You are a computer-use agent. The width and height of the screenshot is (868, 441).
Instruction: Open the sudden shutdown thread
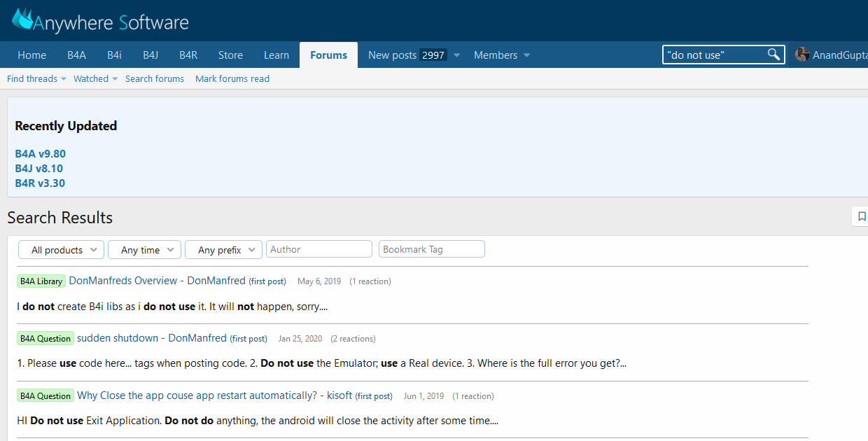click(x=152, y=338)
